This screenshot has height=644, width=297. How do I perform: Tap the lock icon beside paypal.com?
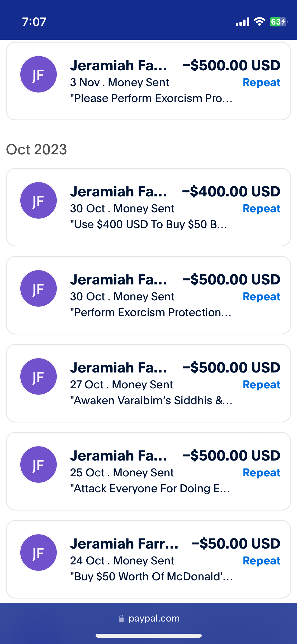pyautogui.click(x=121, y=618)
